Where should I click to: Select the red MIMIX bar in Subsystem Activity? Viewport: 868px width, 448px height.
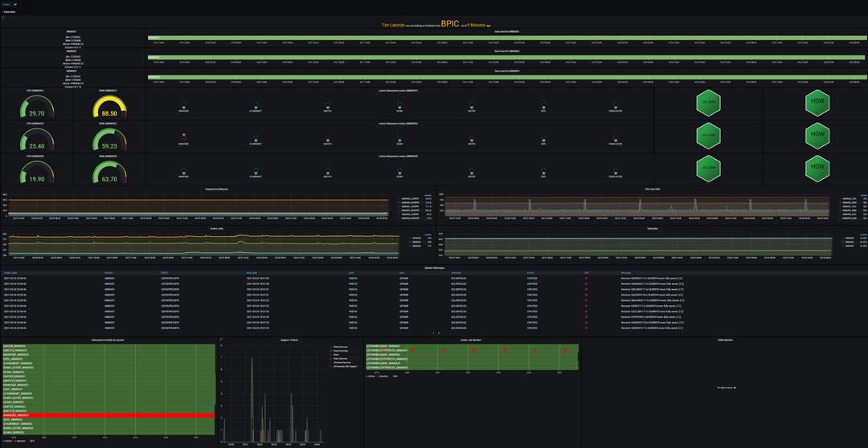[108, 416]
